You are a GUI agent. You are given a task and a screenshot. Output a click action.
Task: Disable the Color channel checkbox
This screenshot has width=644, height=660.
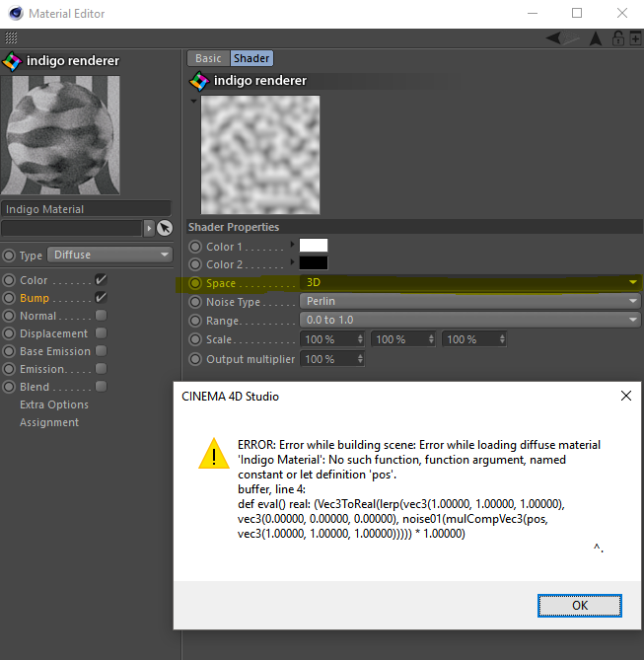(x=101, y=280)
